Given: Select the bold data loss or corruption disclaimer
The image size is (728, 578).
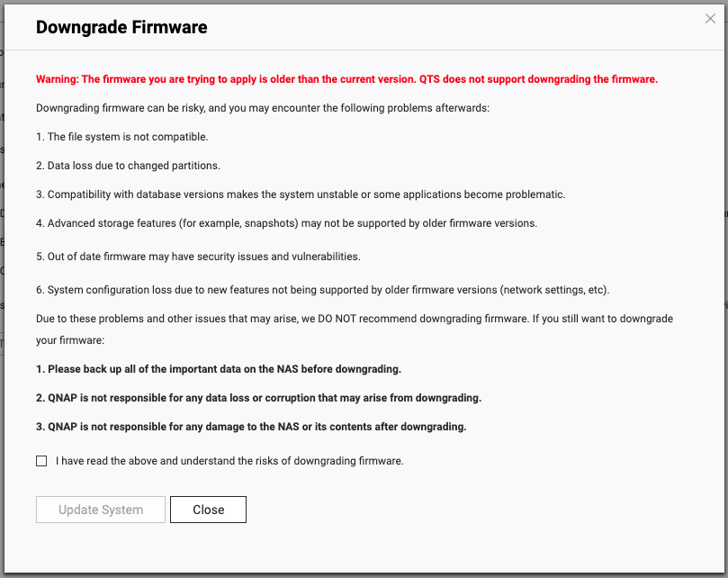Looking at the screenshot, I should click(x=258, y=398).
